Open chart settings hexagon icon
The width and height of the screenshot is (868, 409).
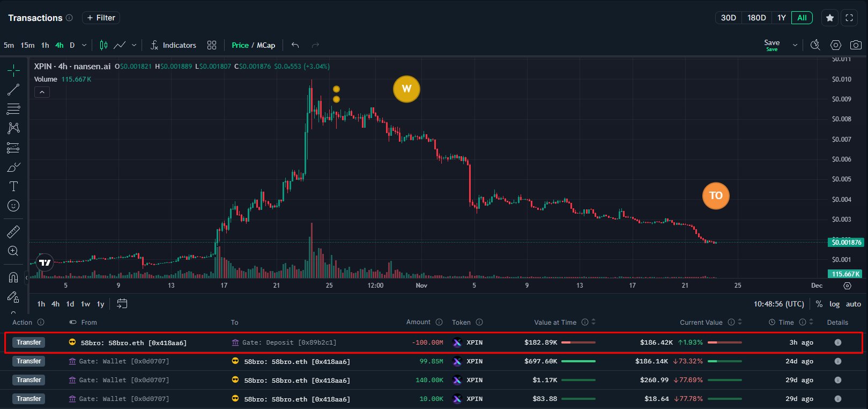(x=836, y=45)
